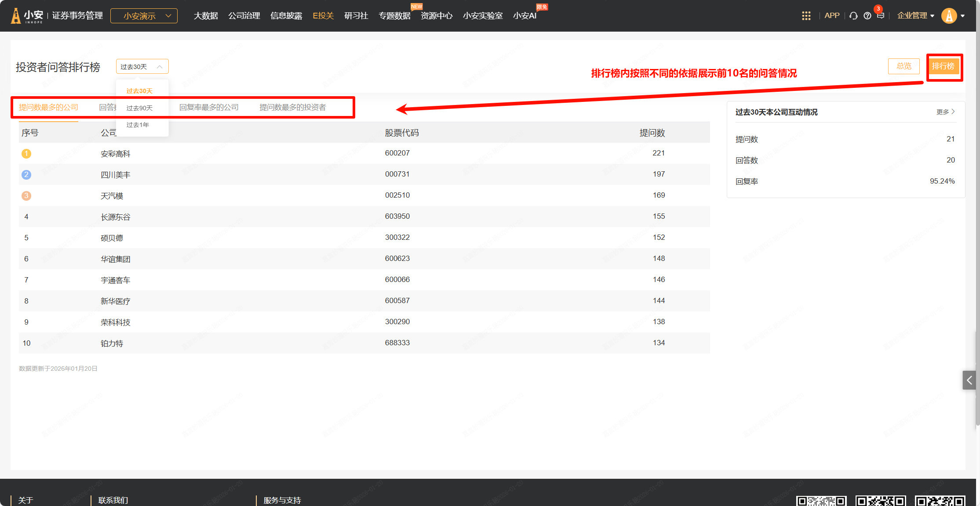Open the 小安演示 company selector
The image size is (980, 506).
[x=144, y=16]
